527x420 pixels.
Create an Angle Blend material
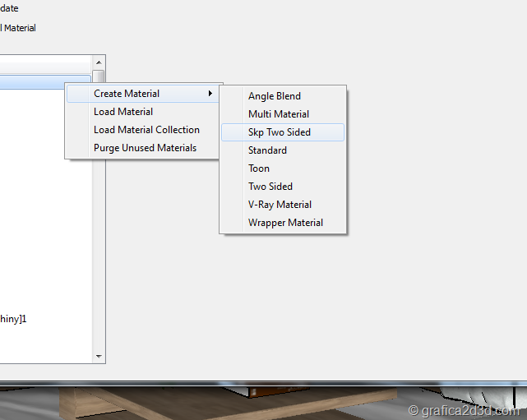275,96
